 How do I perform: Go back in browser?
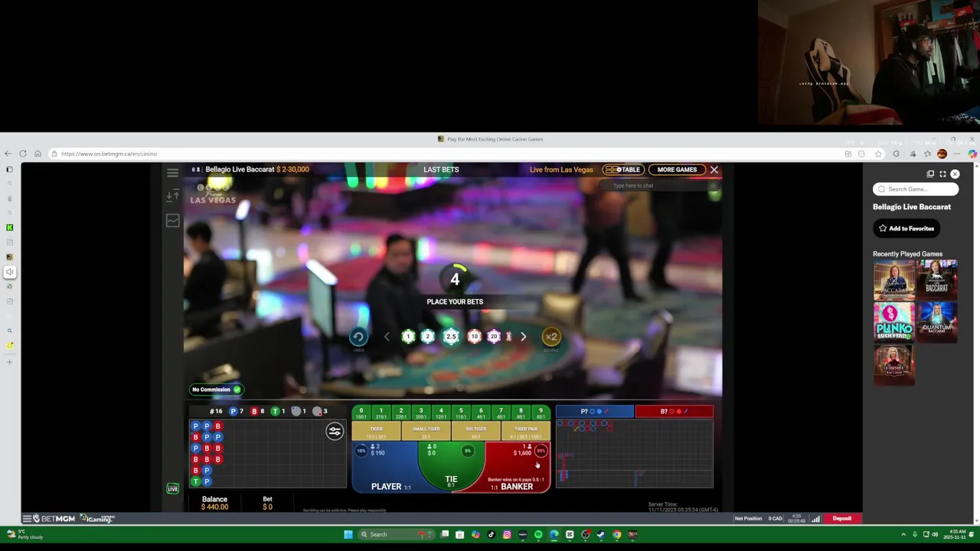[8, 154]
